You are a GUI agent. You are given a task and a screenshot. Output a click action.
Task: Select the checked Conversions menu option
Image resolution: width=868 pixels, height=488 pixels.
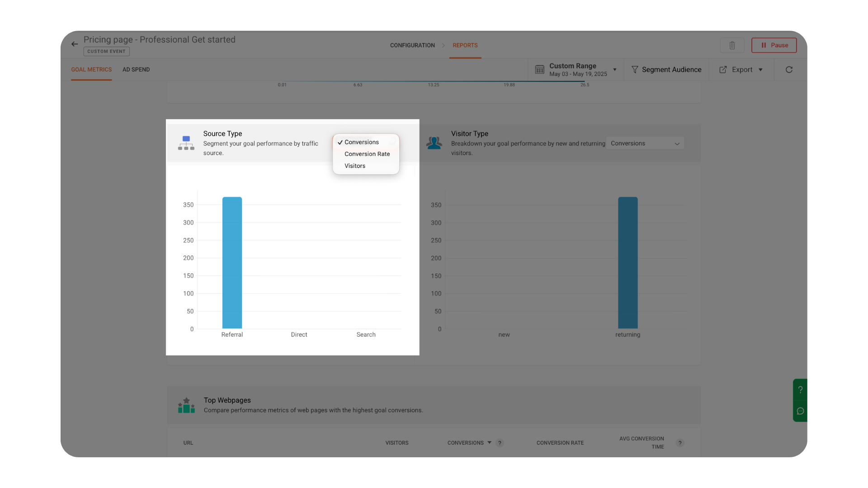361,142
